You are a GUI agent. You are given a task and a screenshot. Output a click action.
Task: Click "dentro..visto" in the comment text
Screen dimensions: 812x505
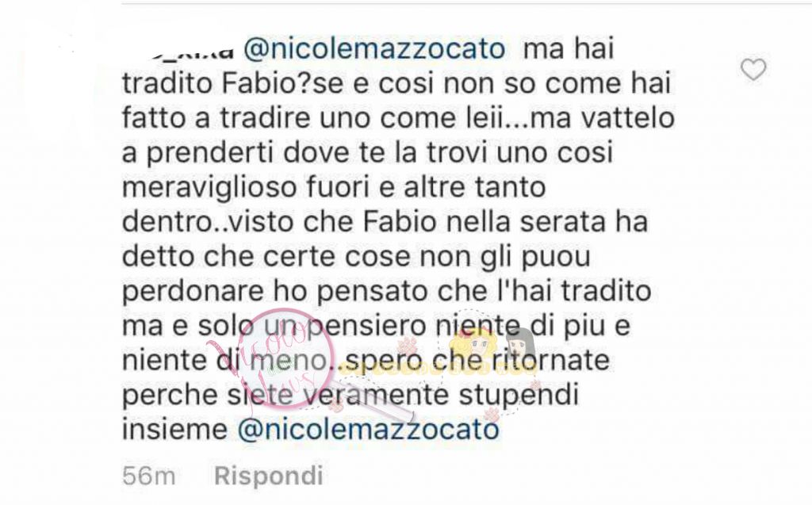(x=209, y=222)
